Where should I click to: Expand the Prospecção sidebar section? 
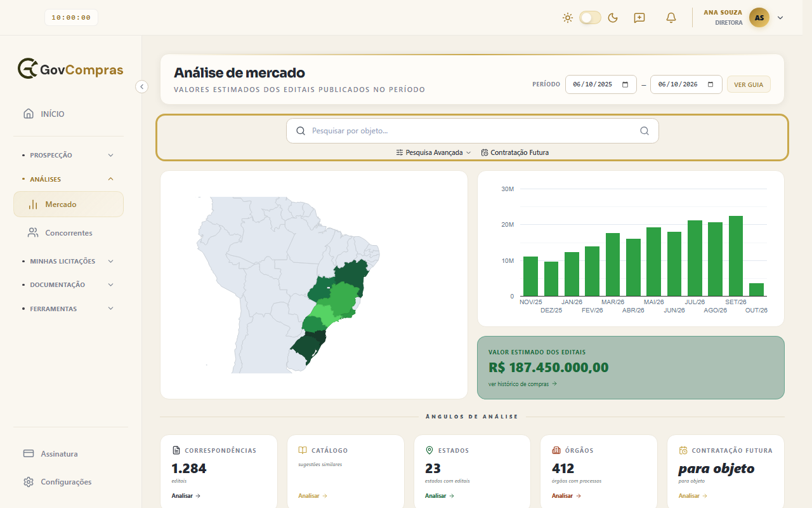69,155
